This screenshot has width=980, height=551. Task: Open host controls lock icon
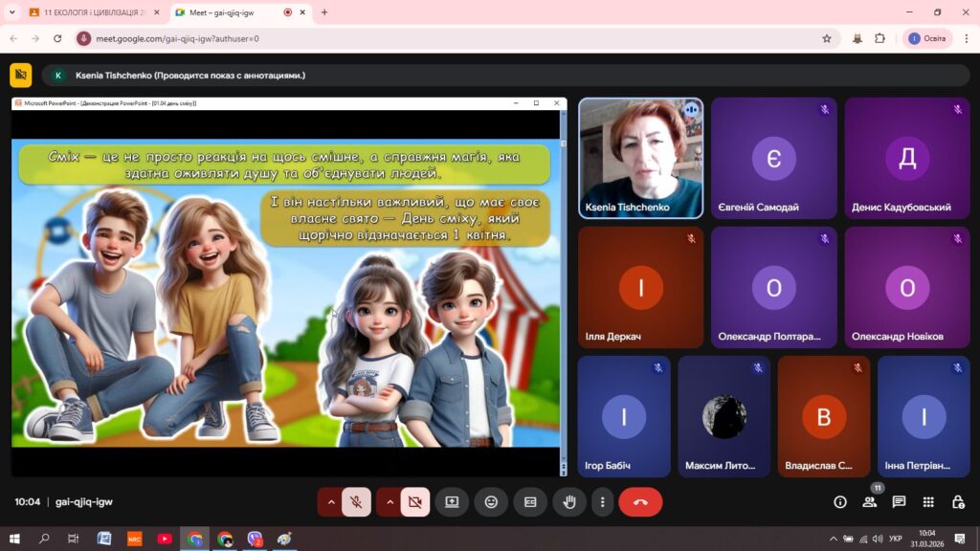tap(958, 501)
